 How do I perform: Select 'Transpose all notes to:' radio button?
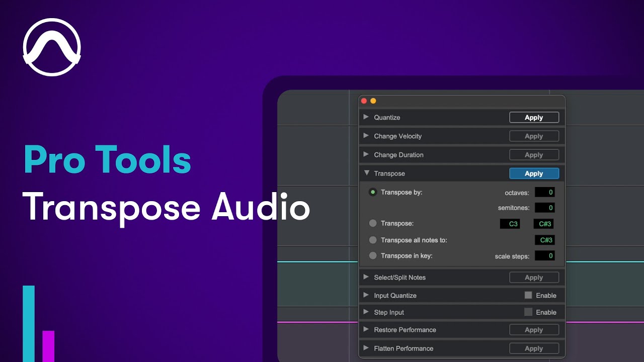[x=373, y=240]
